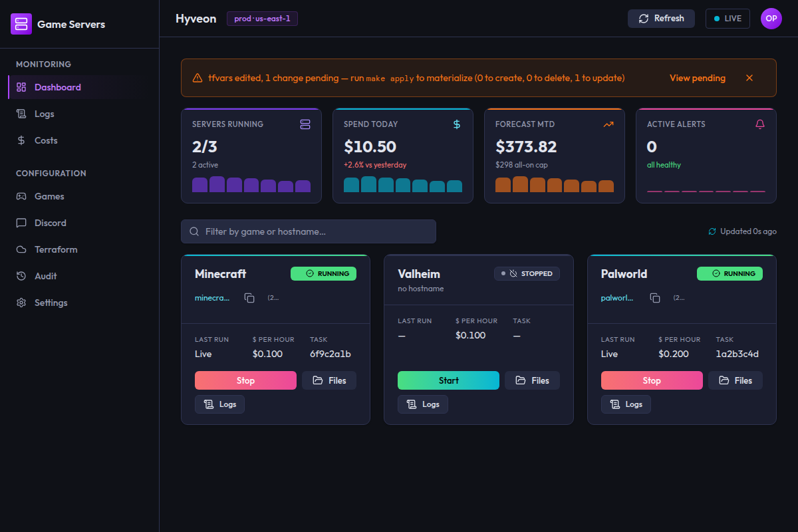
Task: Click the Palworld $0.200 per hour value
Action: [x=674, y=354]
